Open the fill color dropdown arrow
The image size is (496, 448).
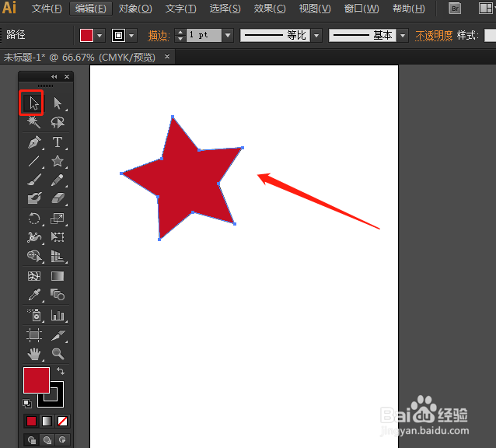coord(100,35)
